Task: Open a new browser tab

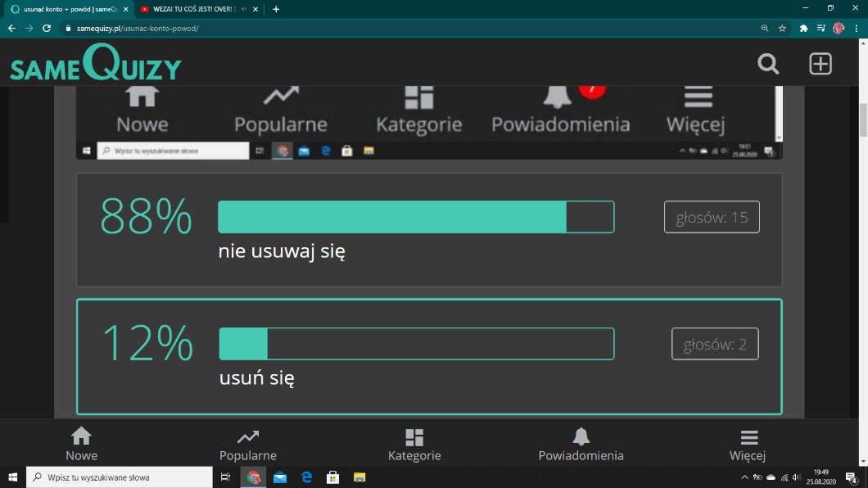Action: coord(276,9)
